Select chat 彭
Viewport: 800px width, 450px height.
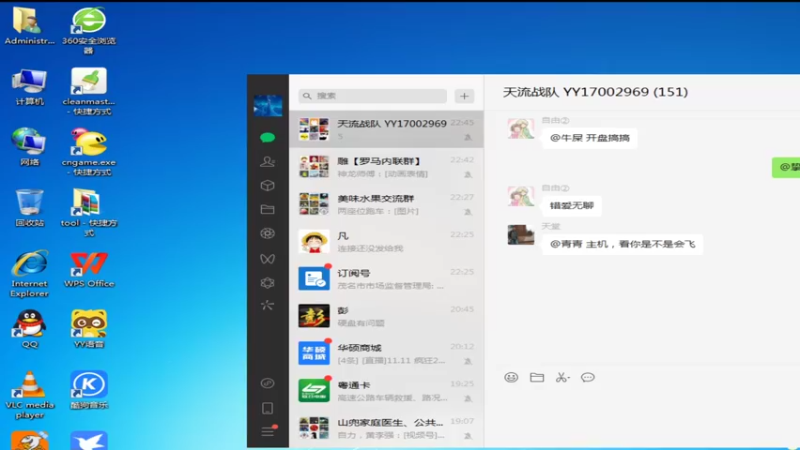386,316
